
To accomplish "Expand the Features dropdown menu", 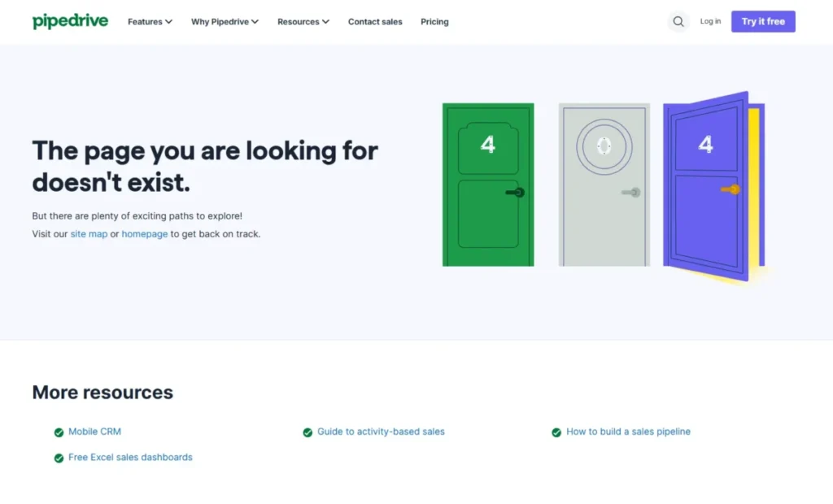I will [150, 22].
